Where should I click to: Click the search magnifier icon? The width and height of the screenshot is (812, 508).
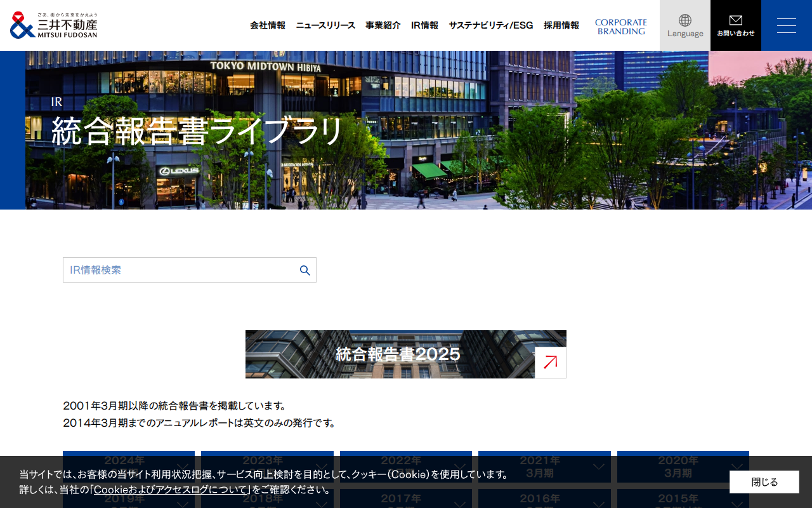305,270
